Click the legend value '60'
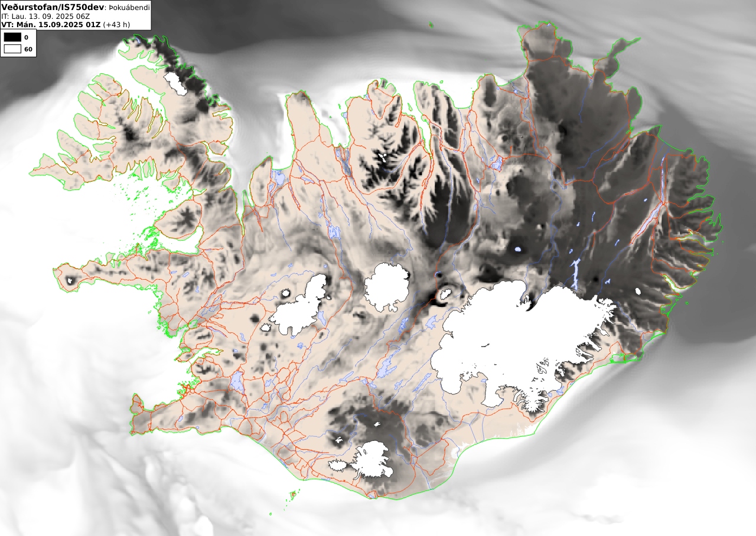 click(x=28, y=50)
